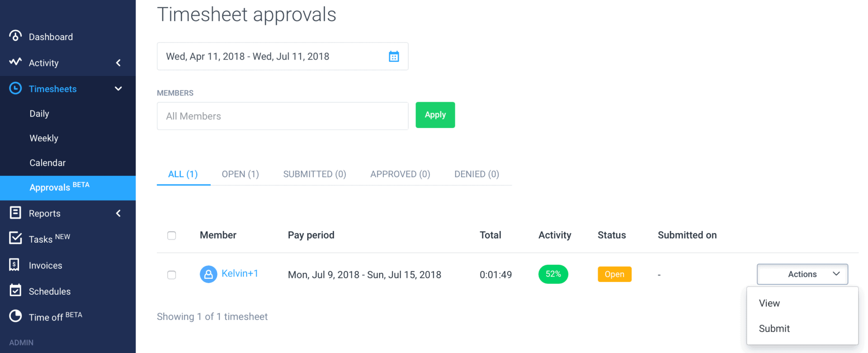Choose Submit from the Actions menu

[774, 329]
